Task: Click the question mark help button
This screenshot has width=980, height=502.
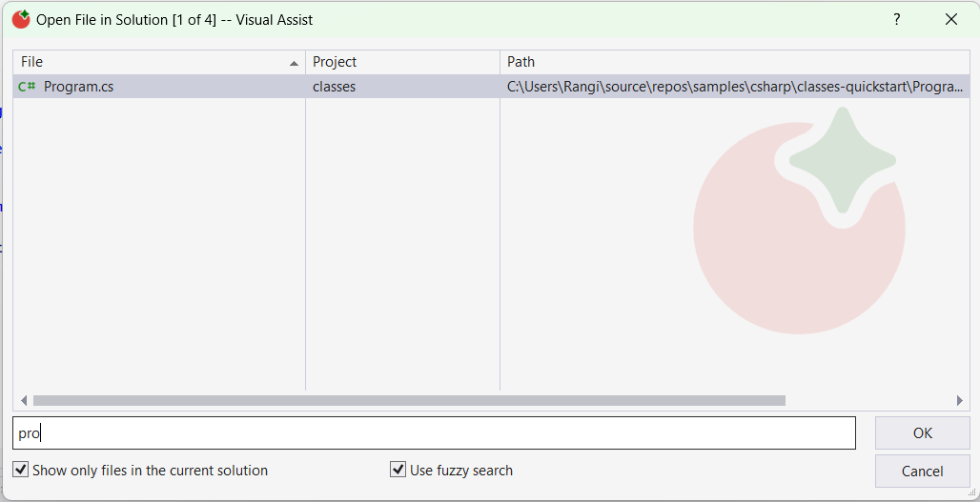Action: (x=897, y=19)
